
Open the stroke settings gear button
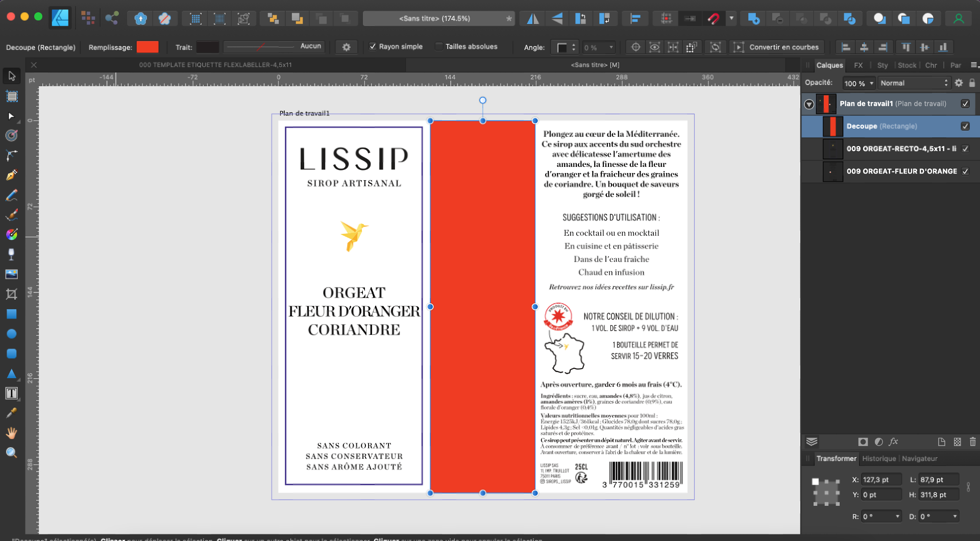coord(347,47)
